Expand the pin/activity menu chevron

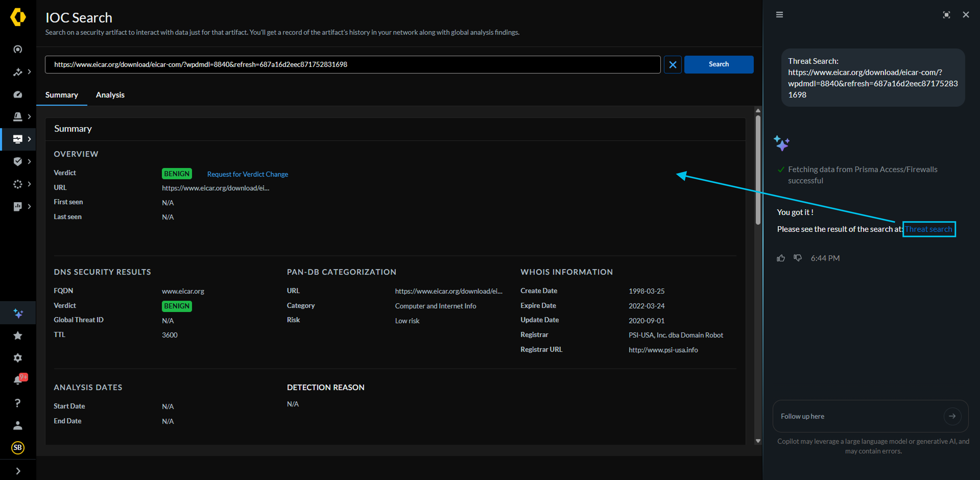[x=29, y=72]
